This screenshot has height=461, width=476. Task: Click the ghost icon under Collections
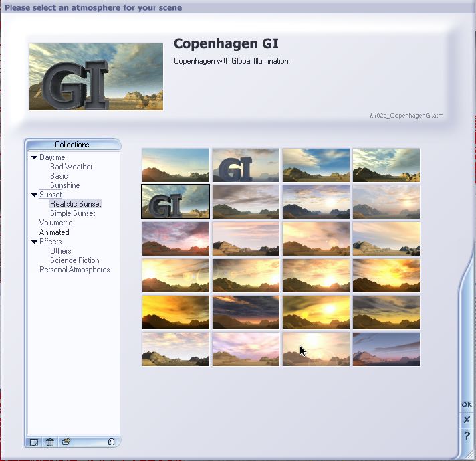(111, 442)
